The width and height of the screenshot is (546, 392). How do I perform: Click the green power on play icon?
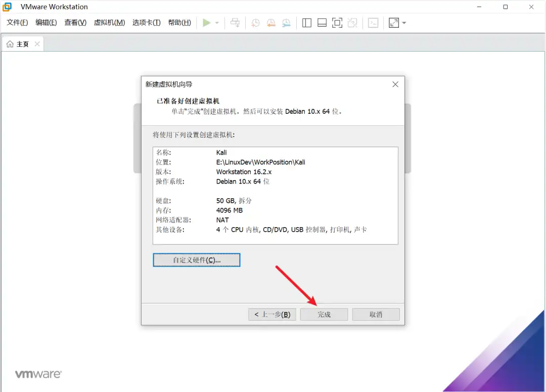[206, 23]
